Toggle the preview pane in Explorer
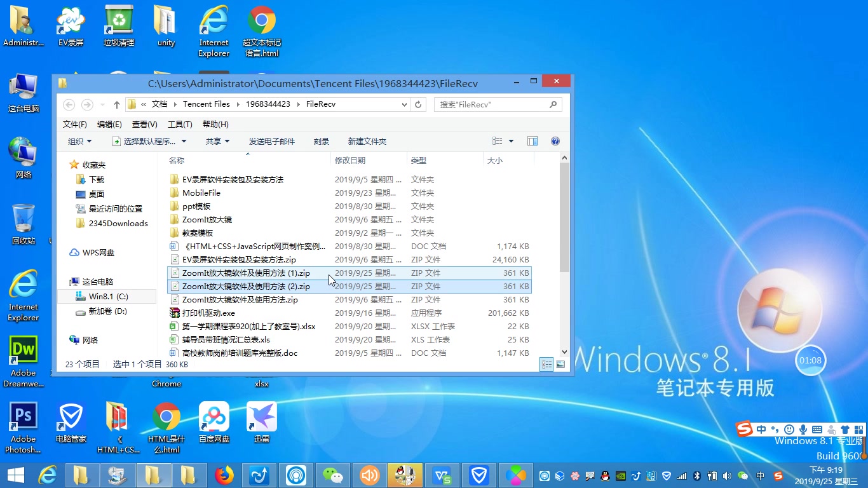Viewport: 868px width, 488px height. point(532,140)
